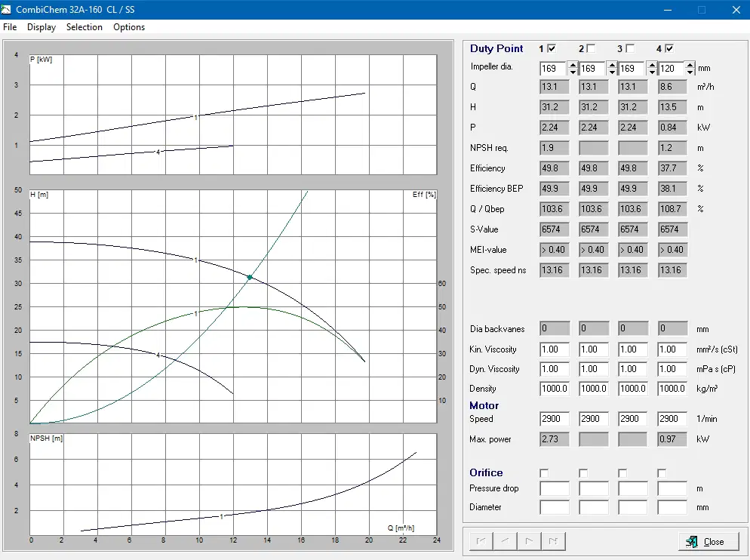Click P value 0.84 kW

(x=672, y=128)
